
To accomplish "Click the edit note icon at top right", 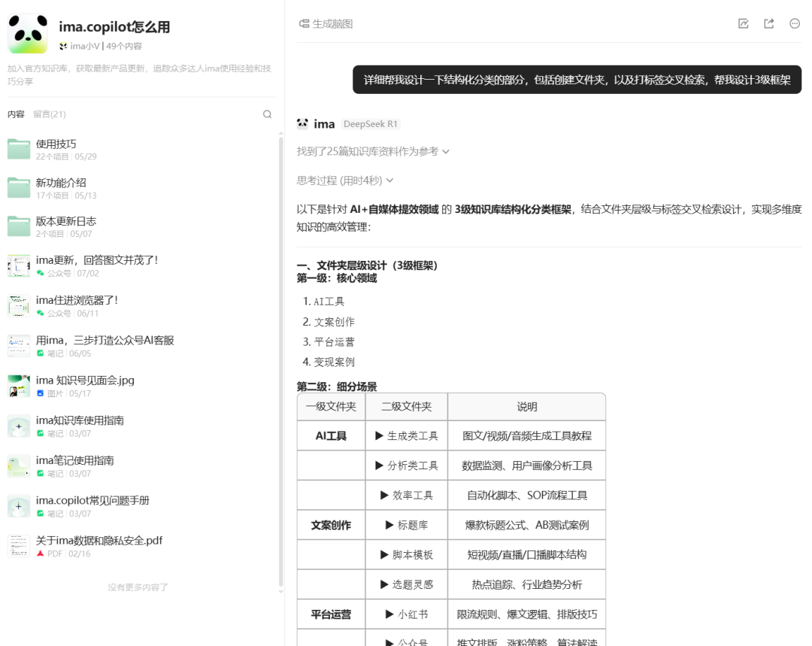I will [743, 24].
